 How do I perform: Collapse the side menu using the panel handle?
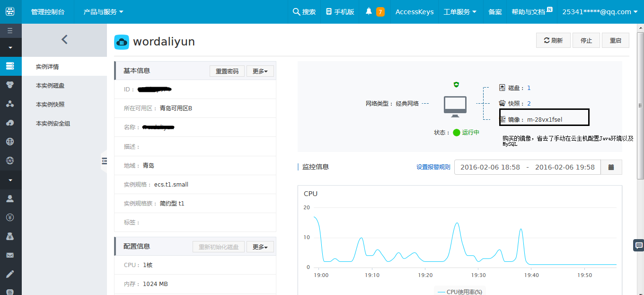pos(104,161)
